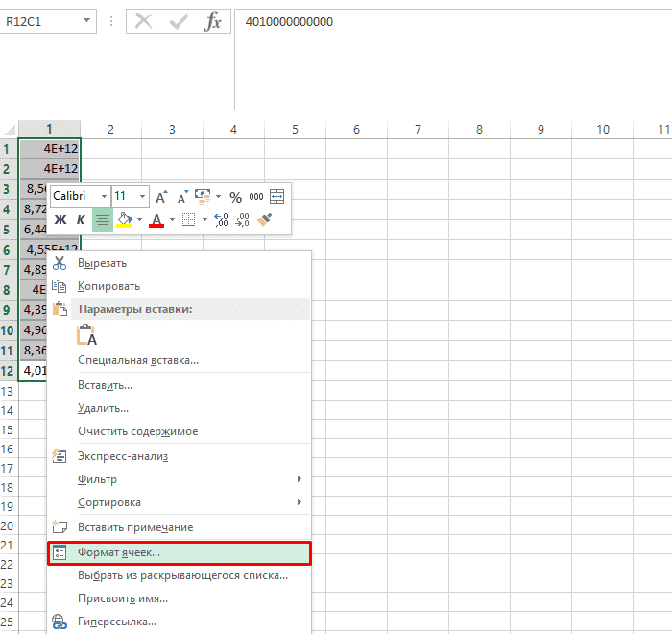Choose Копировать from context menu
This screenshot has width=672, height=634.
pyautogui.click(x=180, y=286)
